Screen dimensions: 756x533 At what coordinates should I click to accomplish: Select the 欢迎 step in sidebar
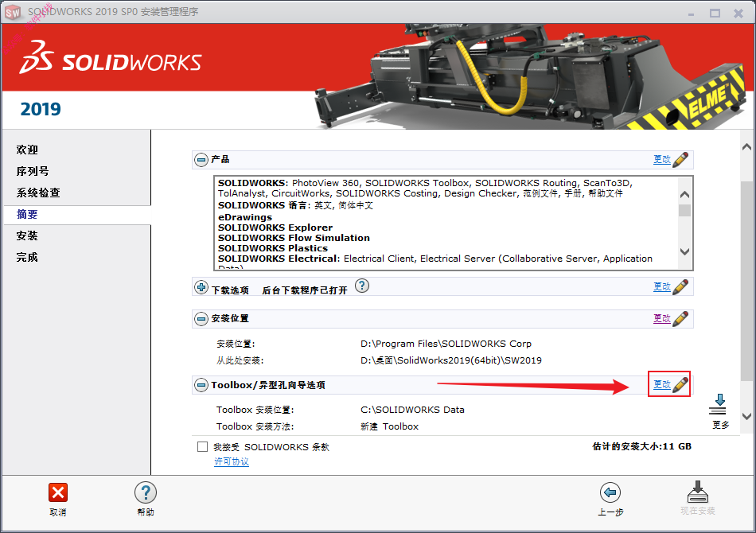pyautogui.click(x=27, y=150)
